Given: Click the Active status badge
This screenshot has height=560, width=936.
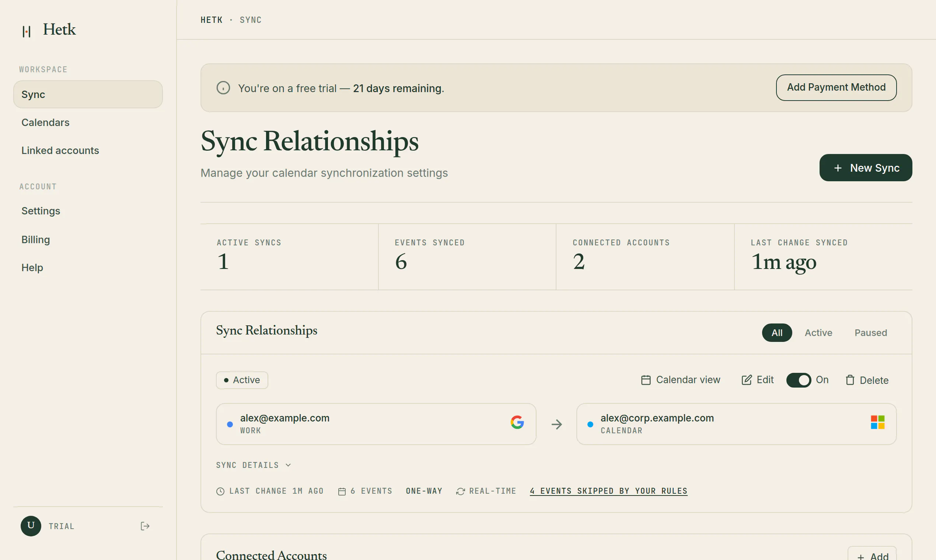Looking at the screenshot, I should tap(242, 380).
